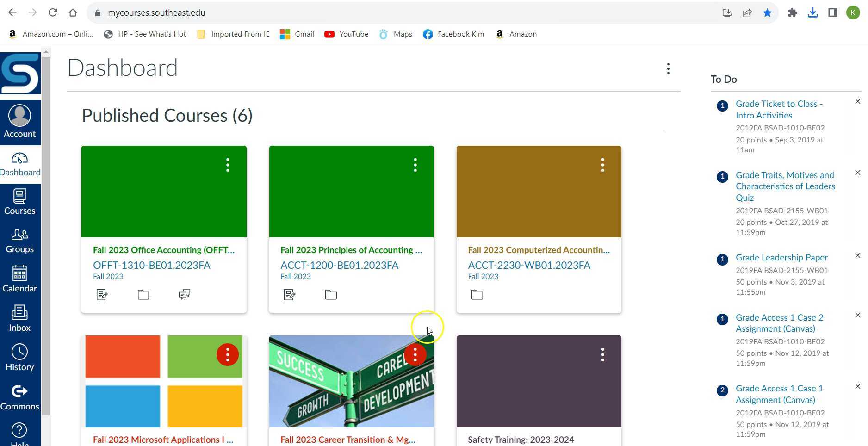868x446 pixels.
Task: Open options menu on Office Accounting card
Action: pos(228,165)
